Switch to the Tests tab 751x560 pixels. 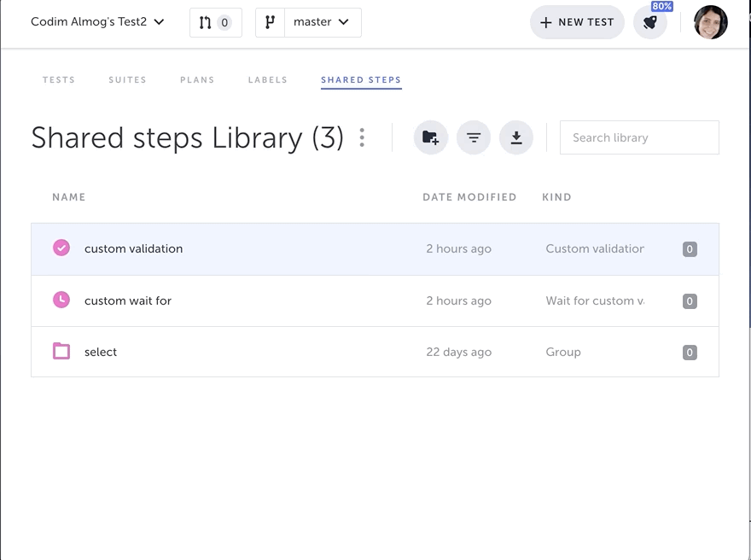(x=59, y=80)
